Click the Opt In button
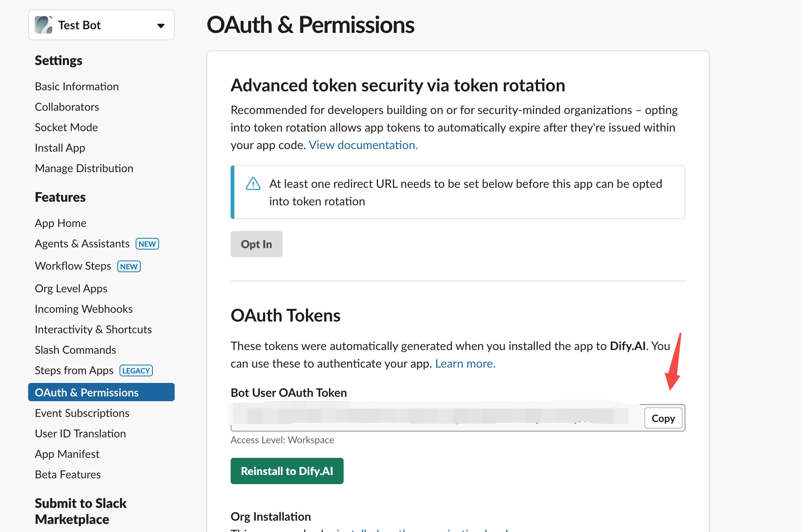802x532 pixels. (x=256, y=244)
